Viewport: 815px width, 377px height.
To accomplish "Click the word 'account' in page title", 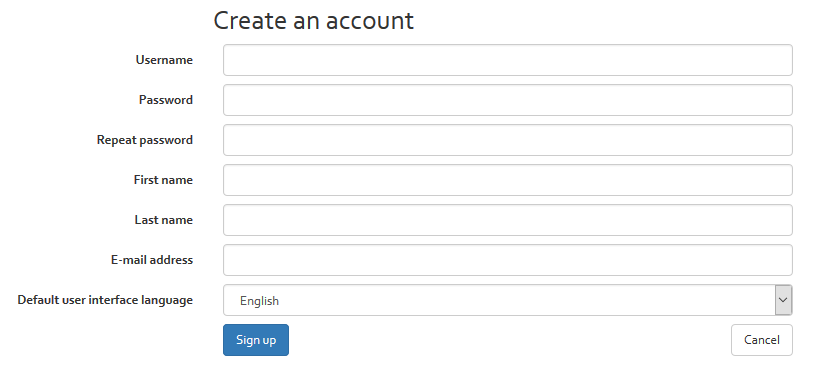I will point(370,22).
